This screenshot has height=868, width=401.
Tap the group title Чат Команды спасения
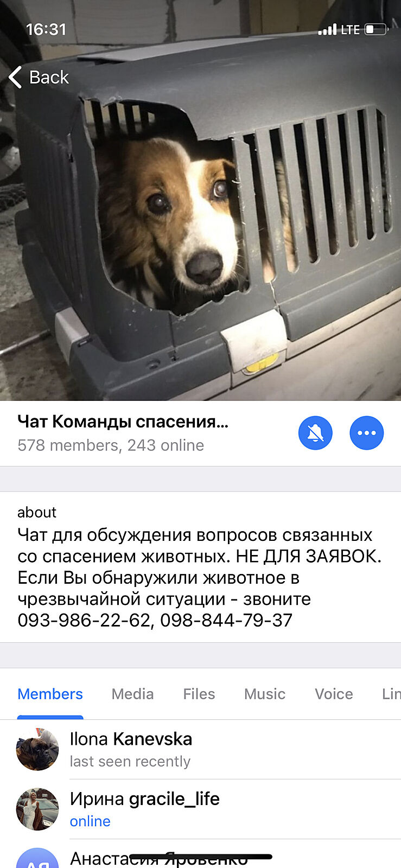[x=123, y=422]
